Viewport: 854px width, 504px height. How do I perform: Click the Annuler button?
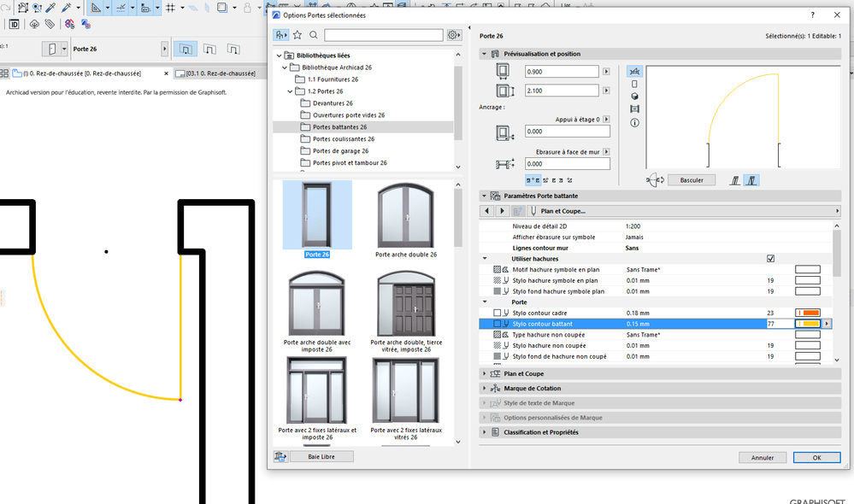763,458
